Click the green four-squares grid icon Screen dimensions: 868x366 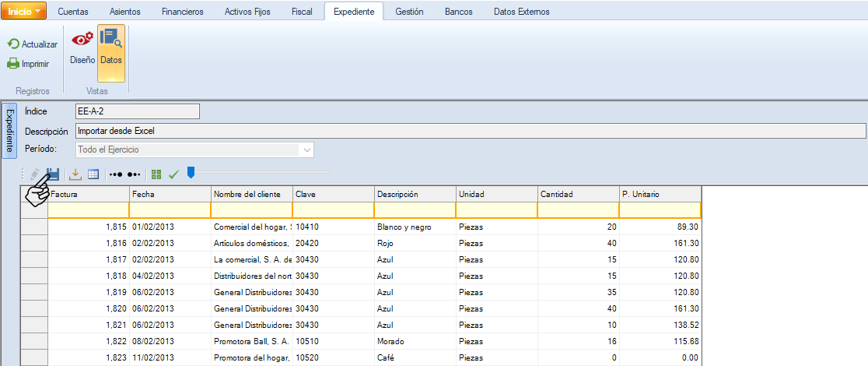pyautogui.click(x=157, y=174)
